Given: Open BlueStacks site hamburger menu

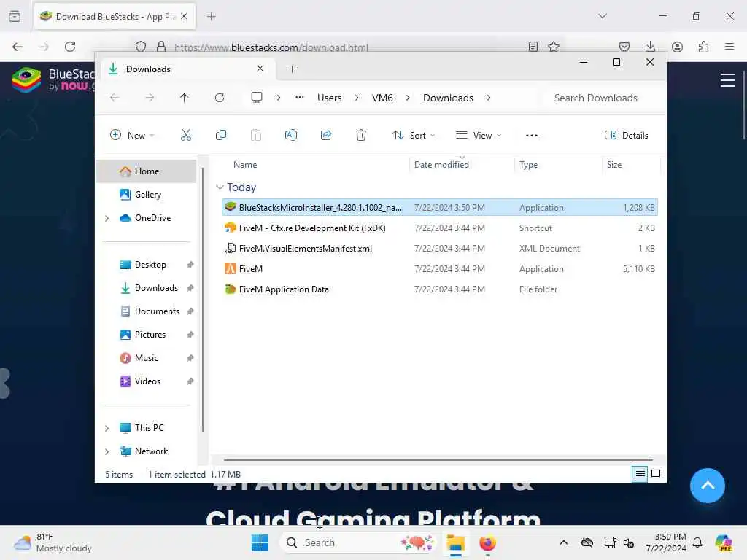Looking at the screenshot, I should pyautogui.click(x=728, y=80).
